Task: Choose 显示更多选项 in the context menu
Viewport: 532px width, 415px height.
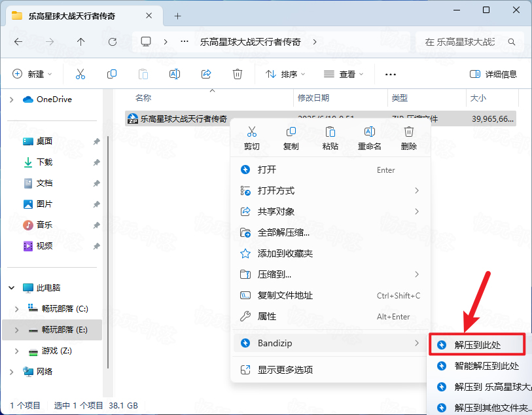Action: click(x=330, y=370)
